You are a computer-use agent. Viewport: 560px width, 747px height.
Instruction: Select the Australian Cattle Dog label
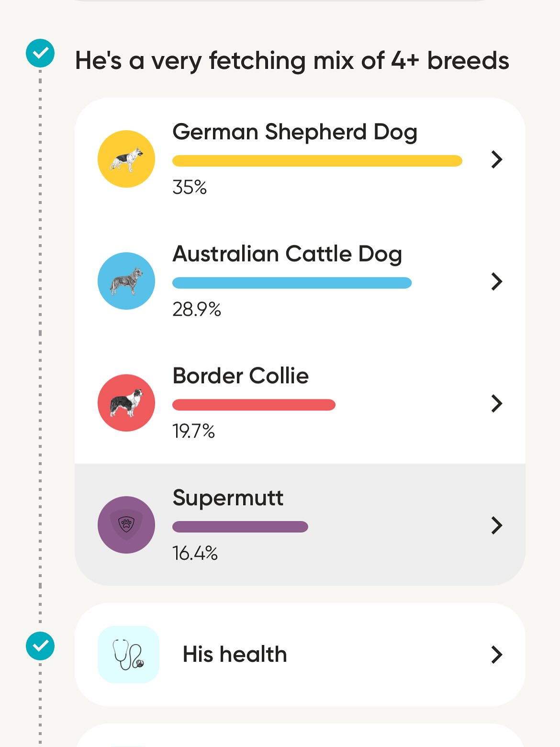pyautogui.click(x=287, y=254)
